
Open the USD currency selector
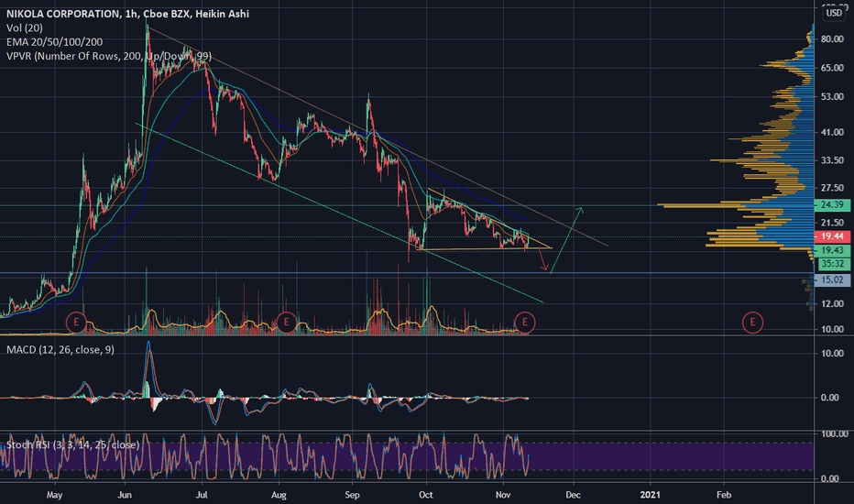(x=834, y=13)
